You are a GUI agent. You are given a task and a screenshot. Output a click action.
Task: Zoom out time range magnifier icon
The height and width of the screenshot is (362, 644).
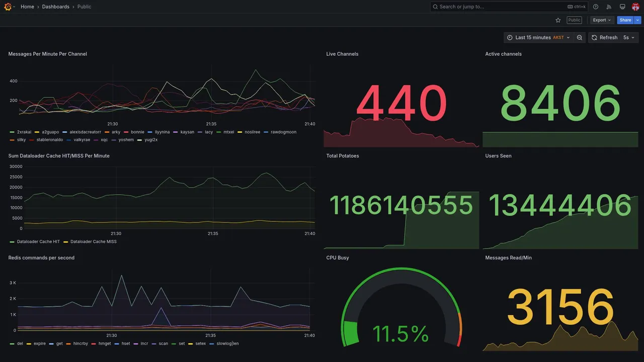coord(580,38)
